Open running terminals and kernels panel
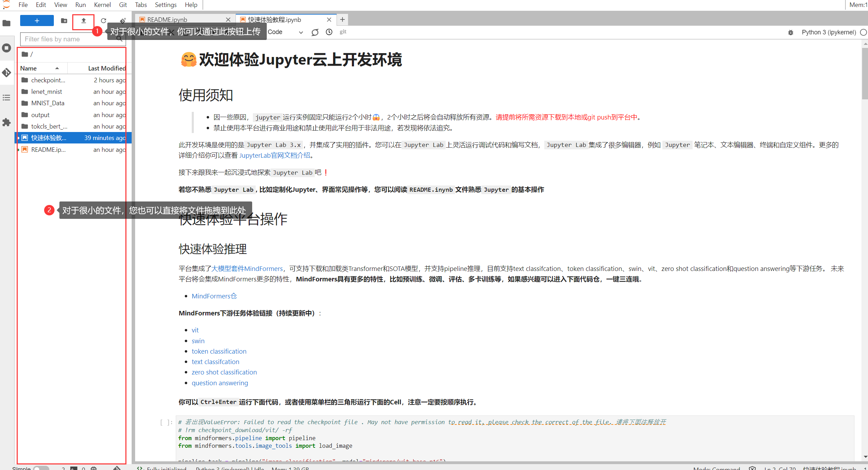 (x=7, y=48)
